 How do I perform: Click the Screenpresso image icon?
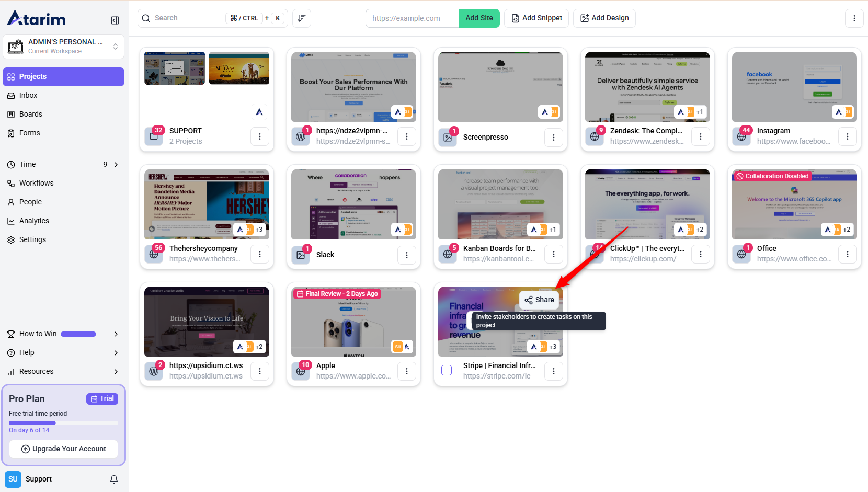(x=448, y=138)
